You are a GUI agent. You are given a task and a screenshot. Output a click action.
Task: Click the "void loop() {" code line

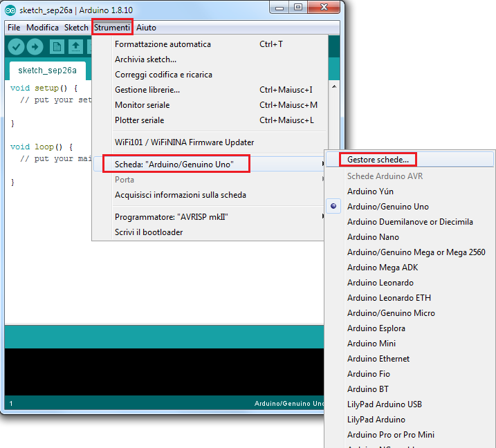pyautogui.click(x=42, y=147)
